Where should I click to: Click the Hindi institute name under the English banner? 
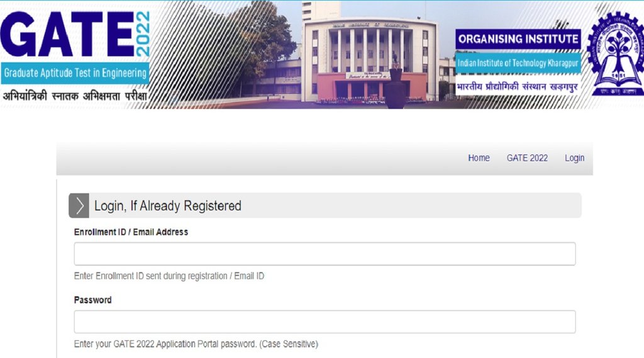pos(517,86)
